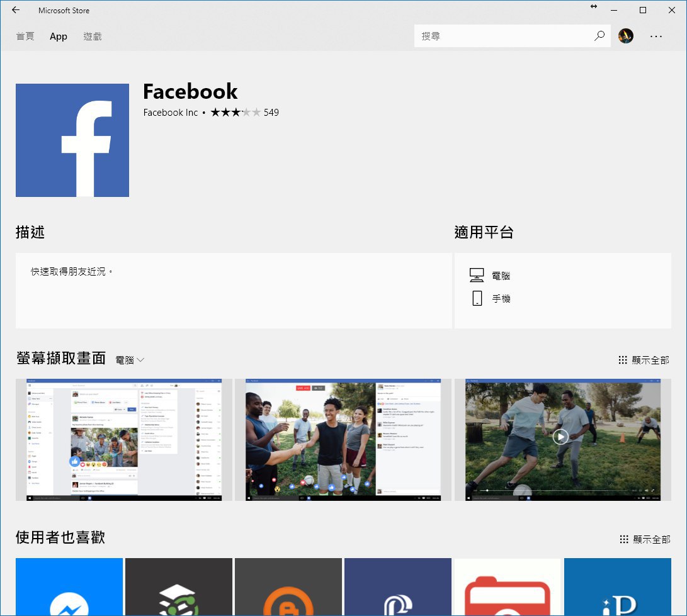Click the Facebook app title
687x616 pixels.
point(190,91)
